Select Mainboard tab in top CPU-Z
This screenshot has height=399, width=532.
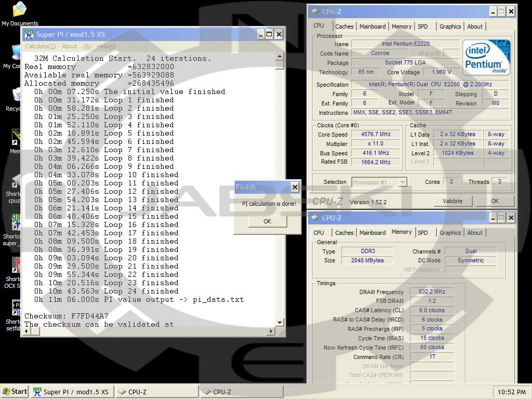click(372, 26)
